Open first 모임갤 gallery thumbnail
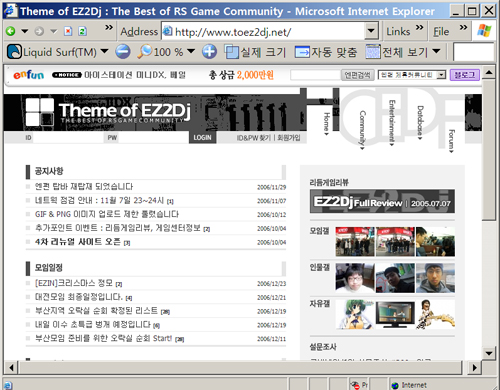The image size is (500, 390). [x=355, y=242]
